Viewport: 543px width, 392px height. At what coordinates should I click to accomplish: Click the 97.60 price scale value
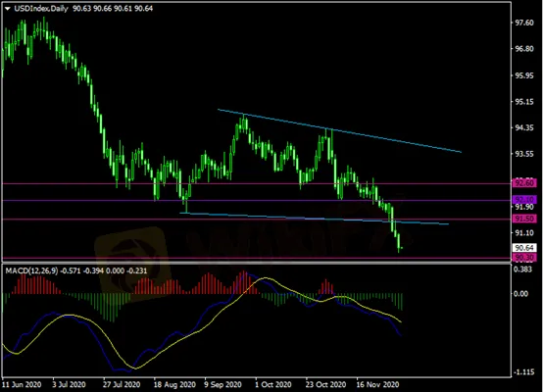(x=524, y=23)
